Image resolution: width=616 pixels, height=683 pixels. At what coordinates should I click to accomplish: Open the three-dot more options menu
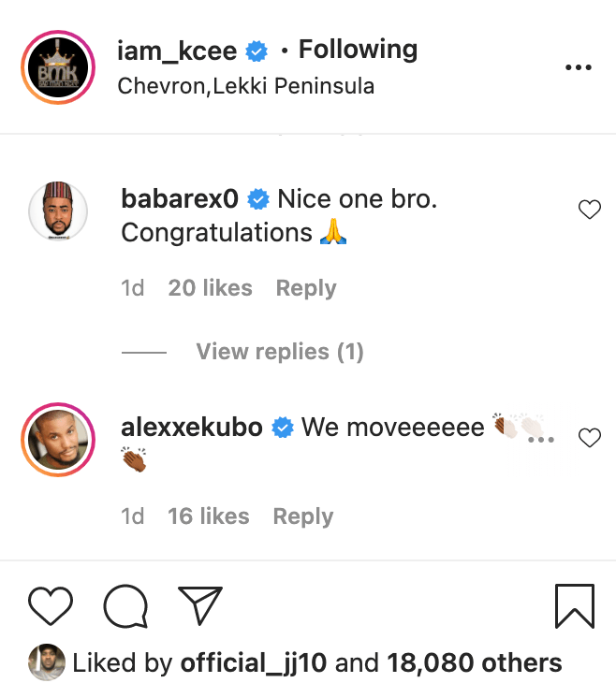[x=579, y=67]
